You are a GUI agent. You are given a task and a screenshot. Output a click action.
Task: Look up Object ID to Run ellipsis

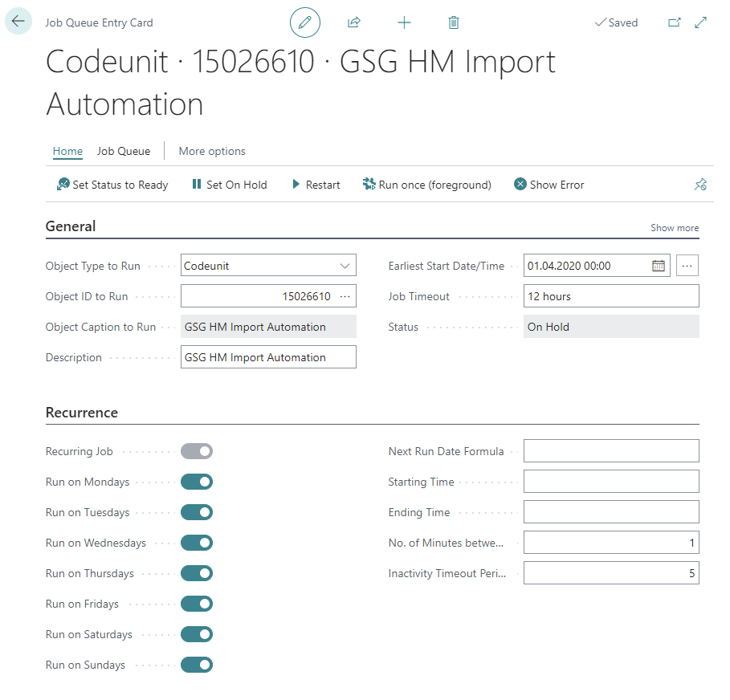coord(345,296)
